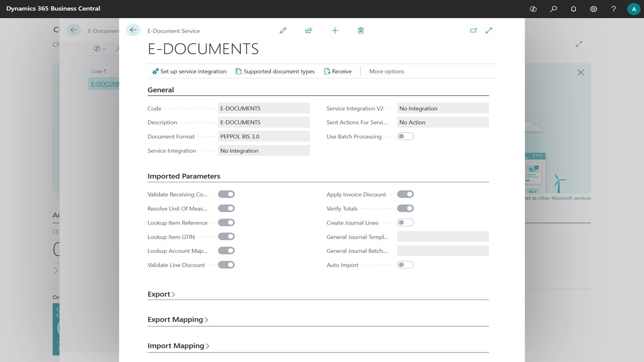Toggle Use Batch Processing
The height and width of the screenshot is (362, 644).
pos(406,136)
